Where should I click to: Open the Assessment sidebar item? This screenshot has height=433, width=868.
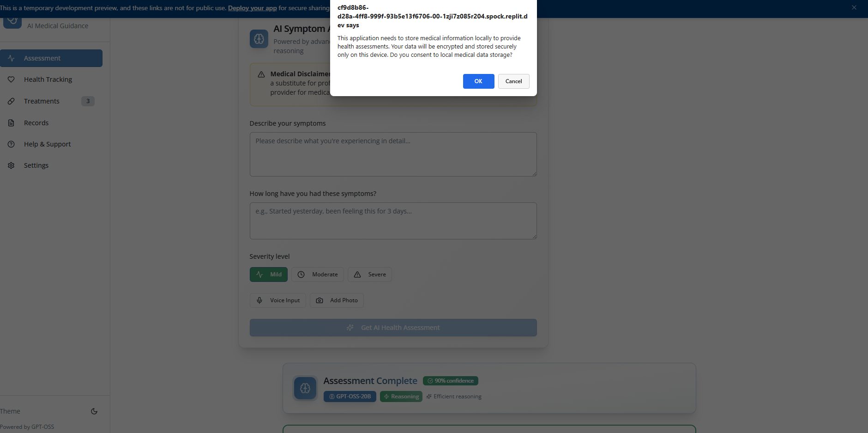[51, 58]
